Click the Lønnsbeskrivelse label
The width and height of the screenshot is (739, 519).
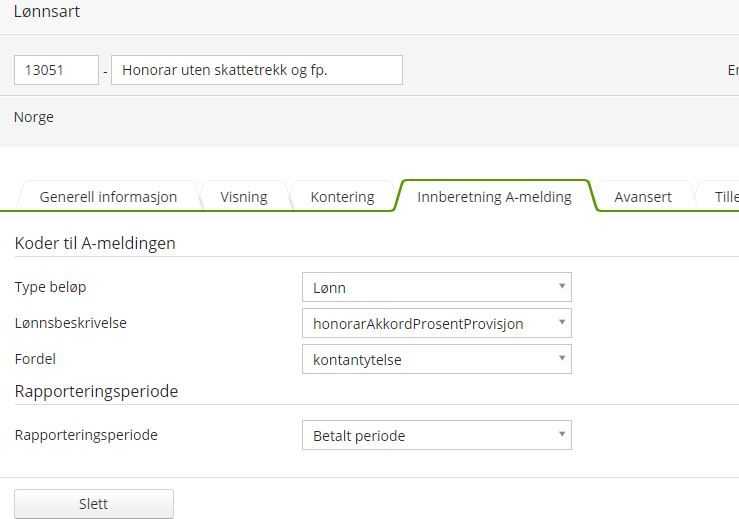[x=71, y=323]
